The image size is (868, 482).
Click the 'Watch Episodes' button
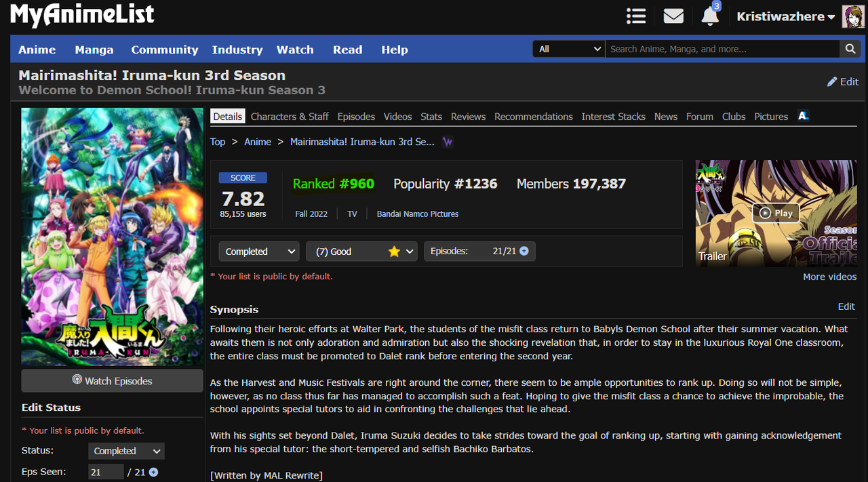(112, 381)
